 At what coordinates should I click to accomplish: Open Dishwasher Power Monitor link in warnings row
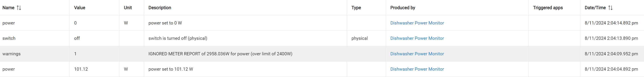coord(417,54)
